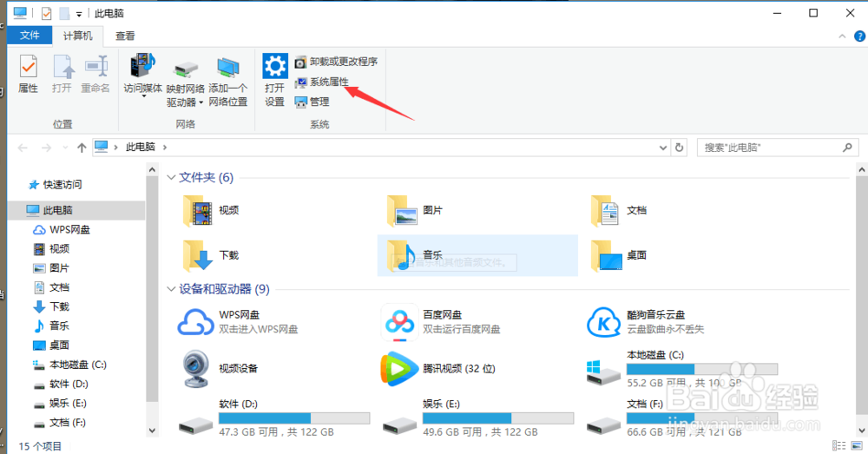Select the 腾讯视频 (32 位) icon
The width and height of the screenshot is (868, 454).
pos(399,369)
